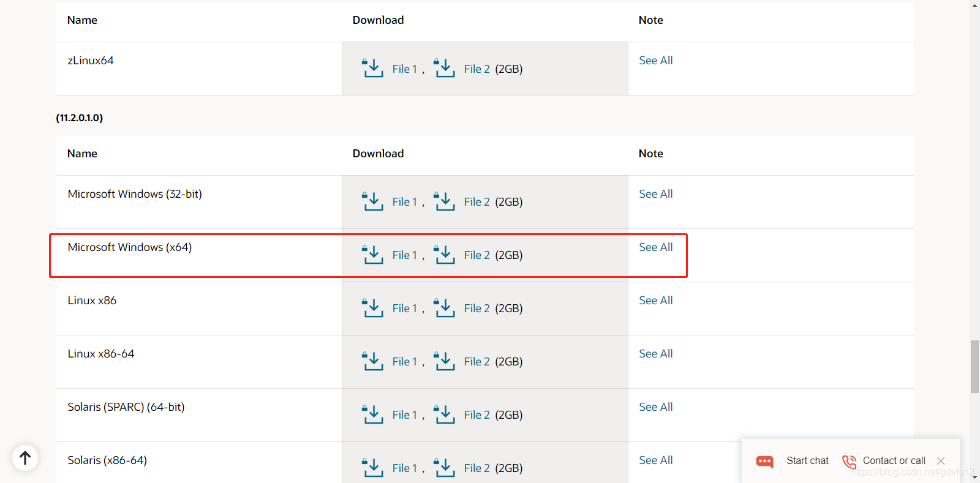The image size is (980, 483).
Task: Open File 1 link for Solaris (SPARC) (64-bit)
Action: [404, 415]
